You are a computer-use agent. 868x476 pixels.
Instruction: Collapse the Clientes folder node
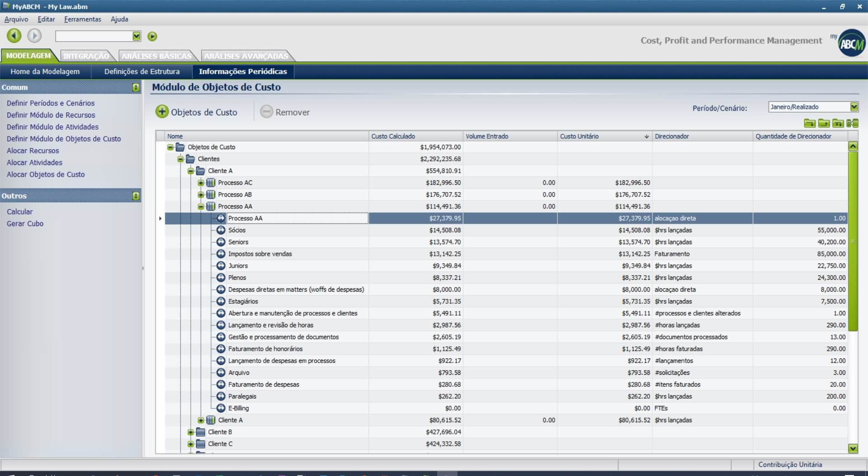point(180,159)
